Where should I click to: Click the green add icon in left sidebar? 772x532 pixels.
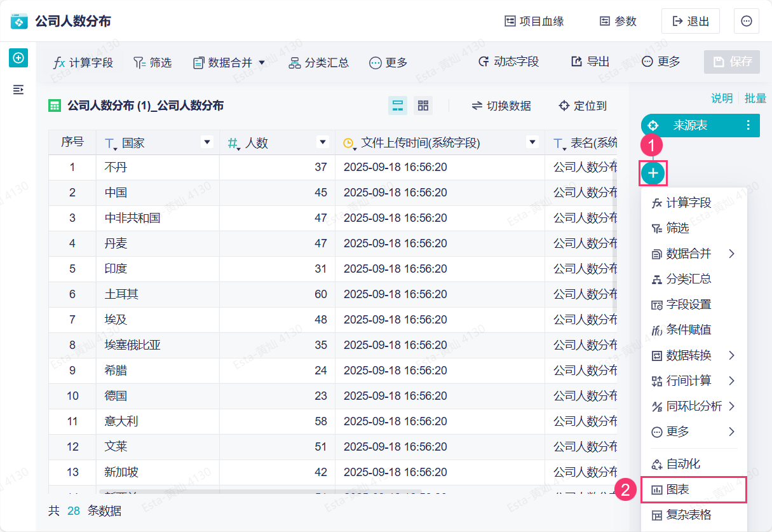(18, 58)
